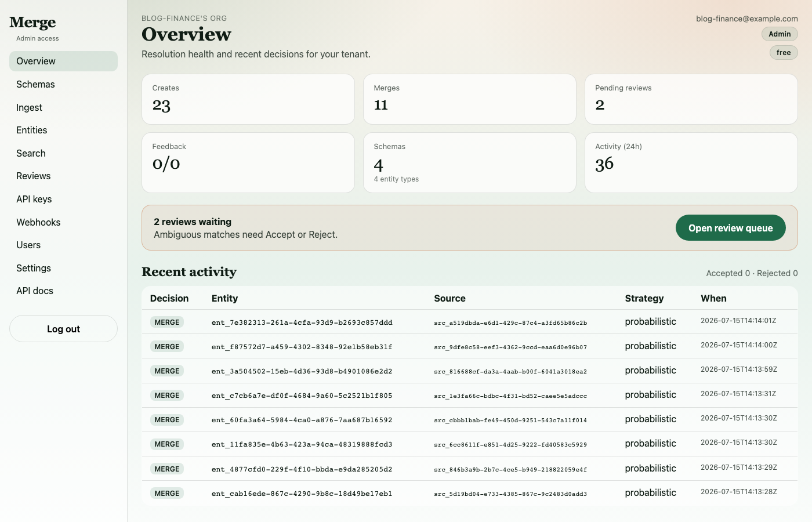Click MERGE badge in the 14:13:31Z row
This screenshot has width=812, height=522.
167,396
